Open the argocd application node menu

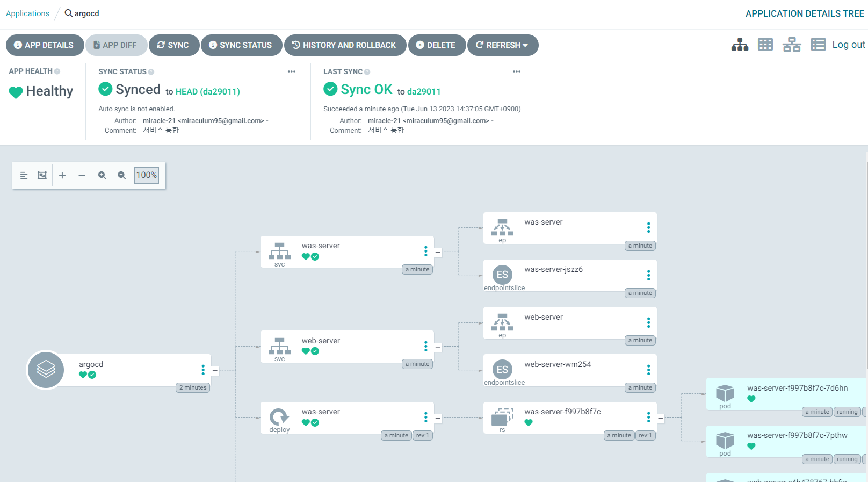click(x=203, y=370)
